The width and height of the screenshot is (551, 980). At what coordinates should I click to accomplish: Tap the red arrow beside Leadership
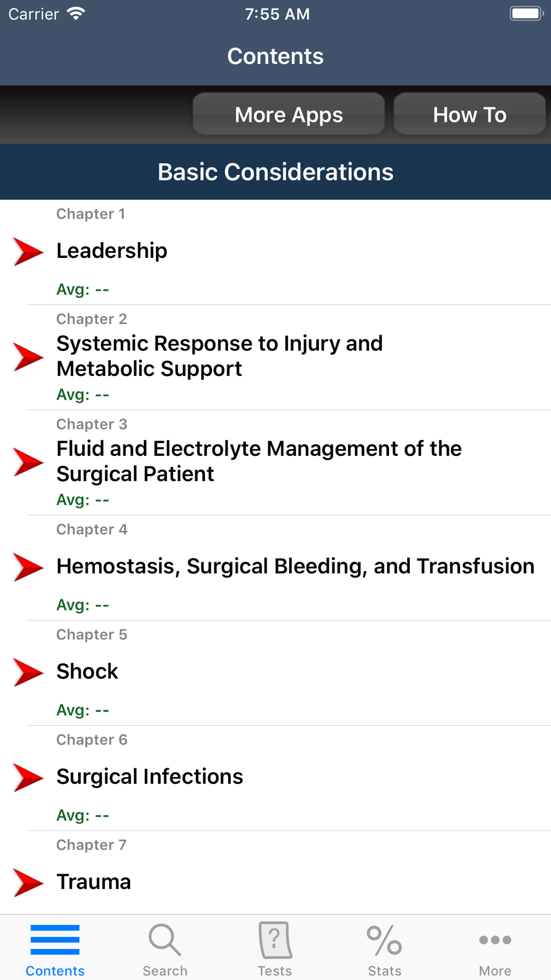28,252
